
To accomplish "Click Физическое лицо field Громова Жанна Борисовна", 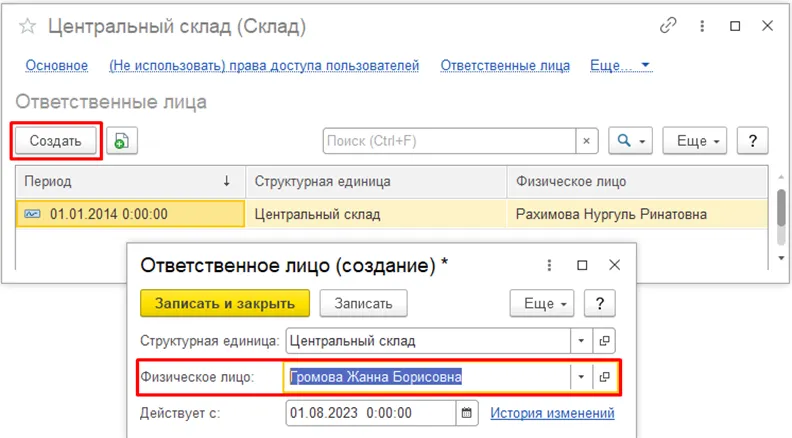I will (427, 377).
